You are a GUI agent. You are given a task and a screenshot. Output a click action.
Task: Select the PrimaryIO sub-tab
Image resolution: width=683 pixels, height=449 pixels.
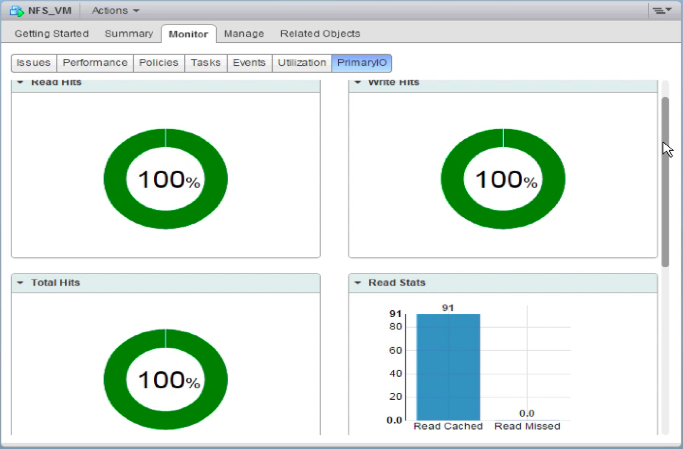click(x=362, y=63)
